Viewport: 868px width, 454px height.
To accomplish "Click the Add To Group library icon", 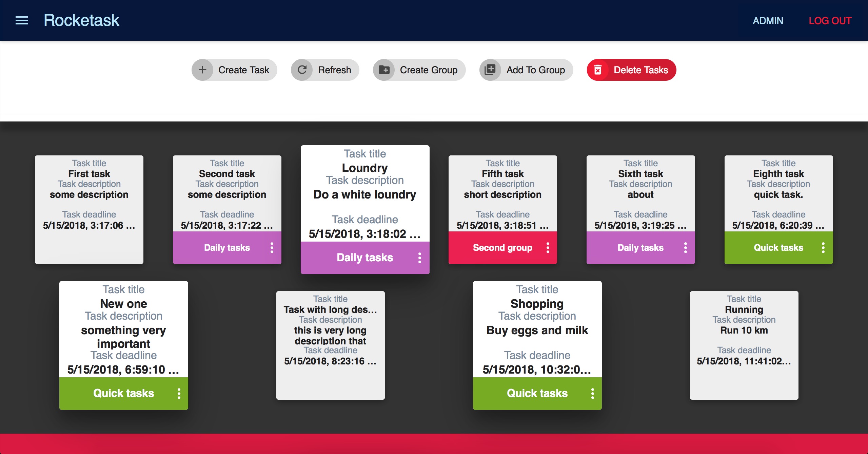I will [490, 70].
